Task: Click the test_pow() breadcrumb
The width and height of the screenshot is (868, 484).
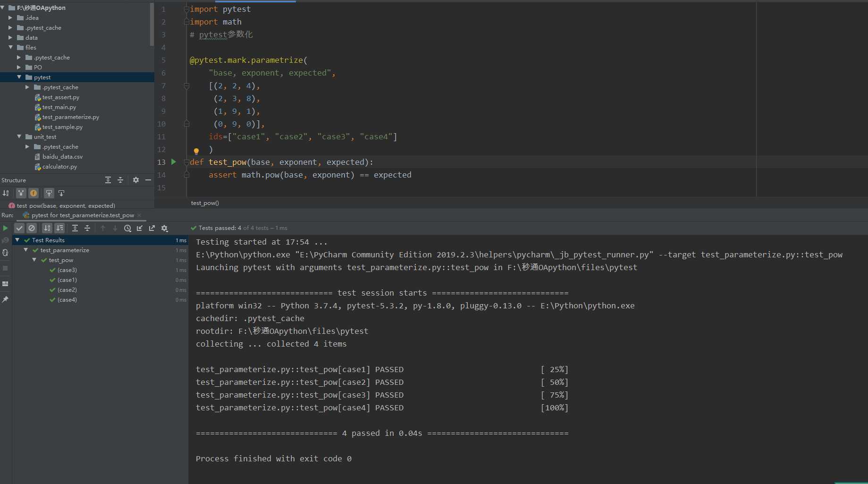Action: click(205, 203)
